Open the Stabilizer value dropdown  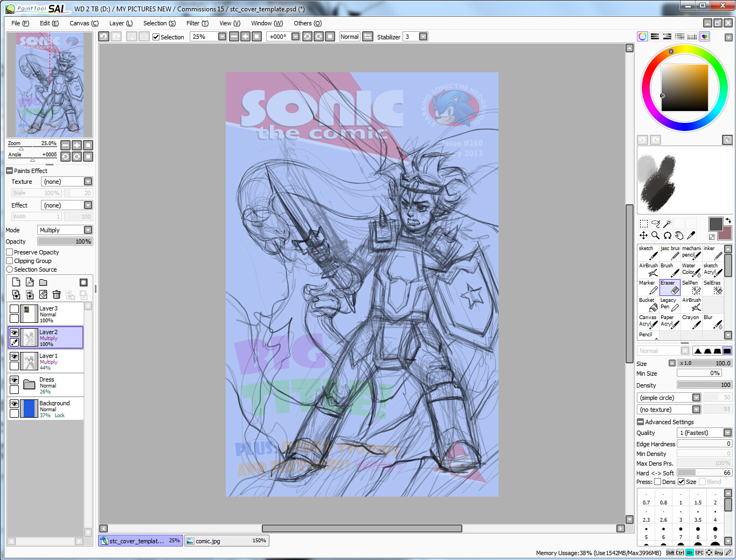coord(423,37)
